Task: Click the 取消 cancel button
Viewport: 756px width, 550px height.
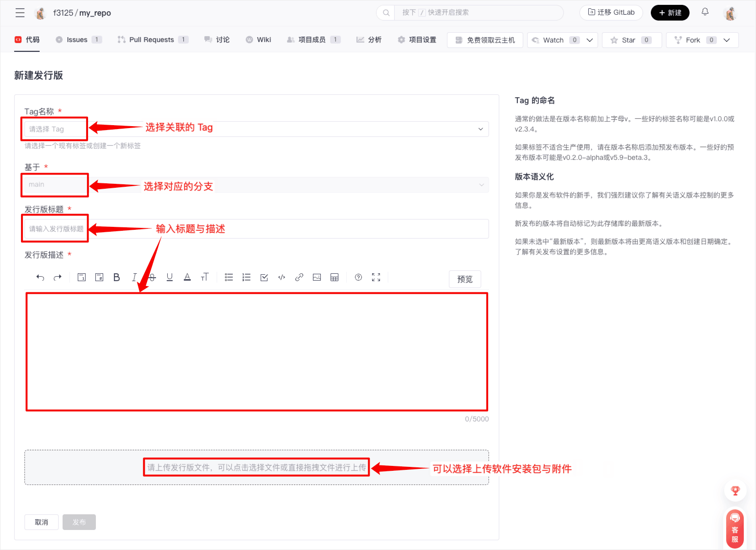Action: (x=42, y=522)
